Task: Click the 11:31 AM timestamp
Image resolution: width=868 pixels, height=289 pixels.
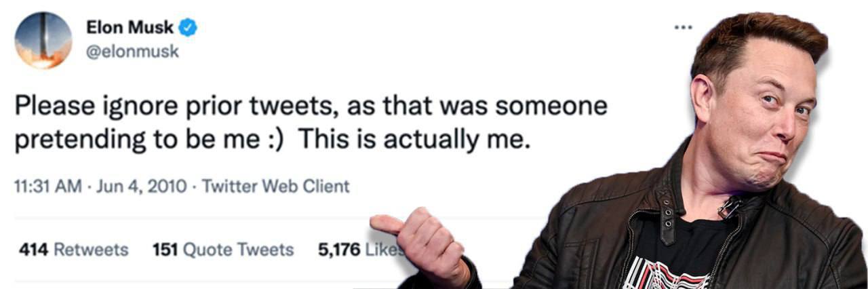Action: pyautogui.click(x=46, y=186)
